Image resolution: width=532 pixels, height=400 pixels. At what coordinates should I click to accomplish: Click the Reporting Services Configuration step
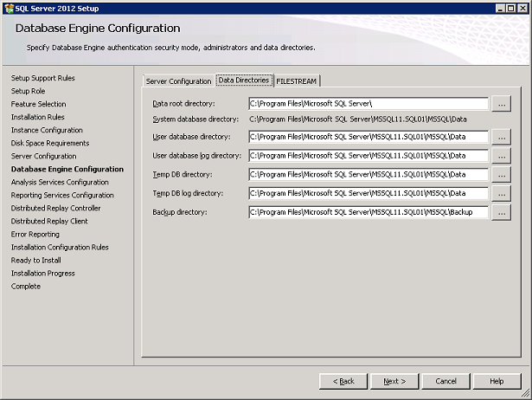click(x=62, y=196)
